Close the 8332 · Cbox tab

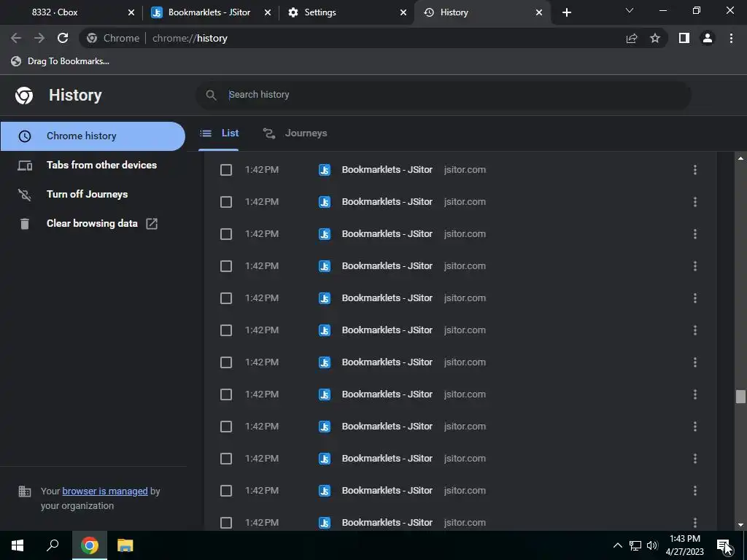click(131, 12)
